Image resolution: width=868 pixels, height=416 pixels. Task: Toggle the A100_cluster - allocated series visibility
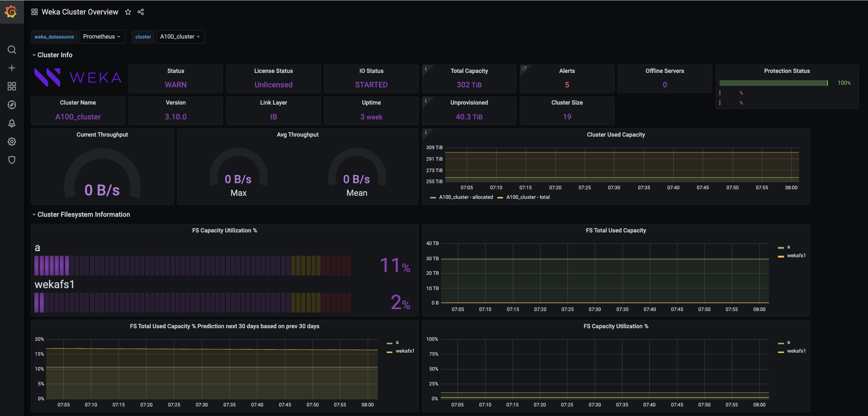466,197
